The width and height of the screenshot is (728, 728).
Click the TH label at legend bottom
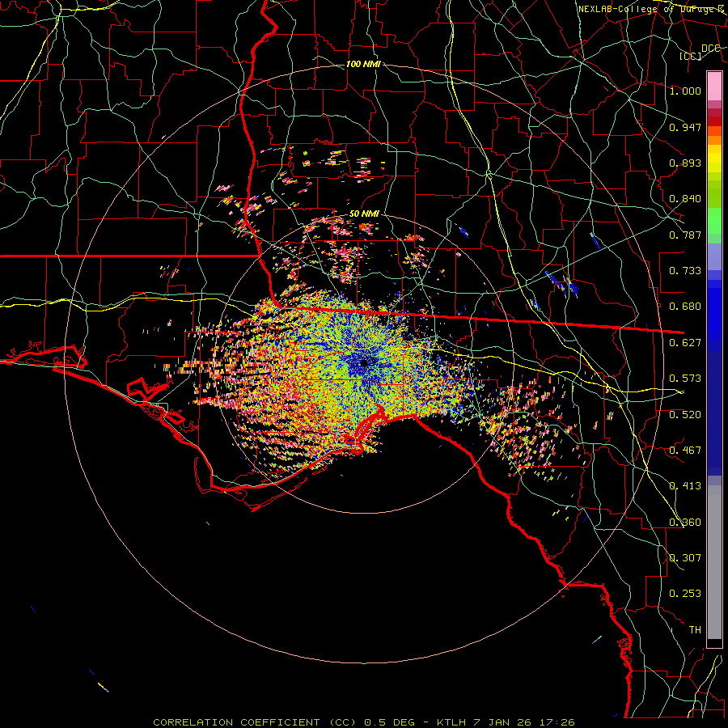pos(695,630)
